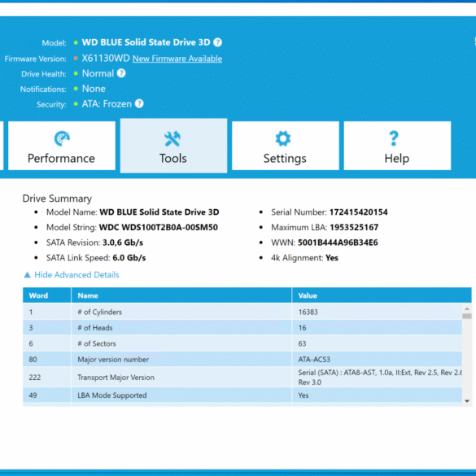Select the '# of Heads' row name
This screenshot has height=476, width=476.
95,328
